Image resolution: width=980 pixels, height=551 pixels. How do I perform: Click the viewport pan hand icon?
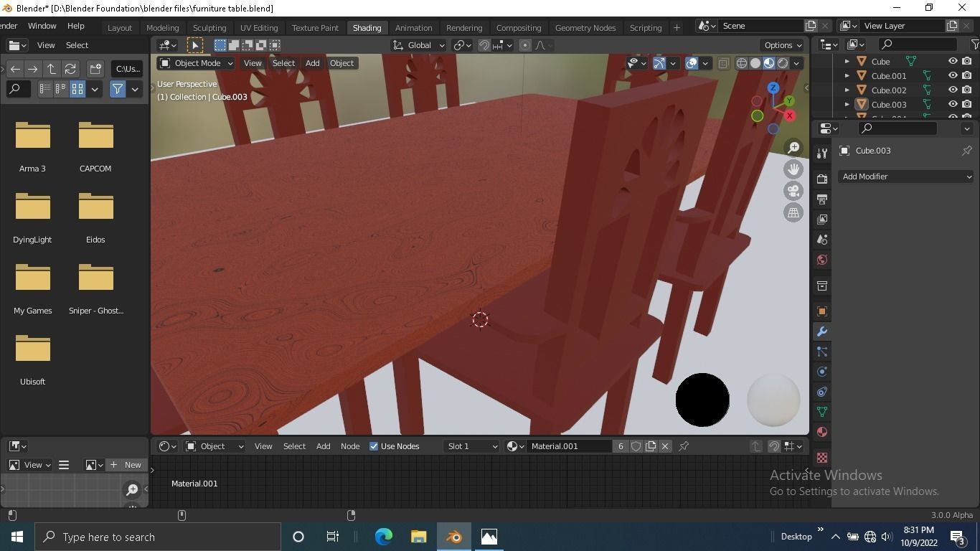(793, 169)
